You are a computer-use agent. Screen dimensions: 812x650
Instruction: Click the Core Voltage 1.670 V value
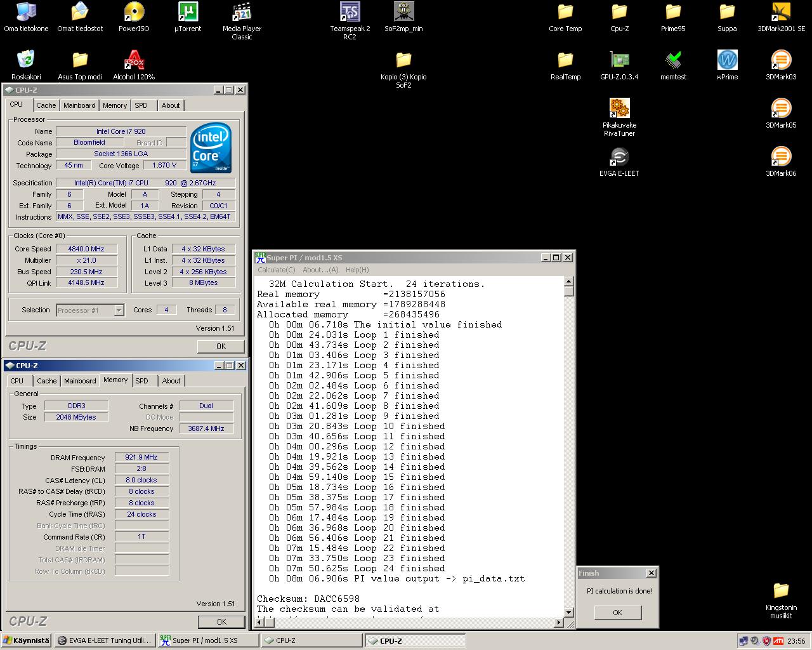[165, 165]
